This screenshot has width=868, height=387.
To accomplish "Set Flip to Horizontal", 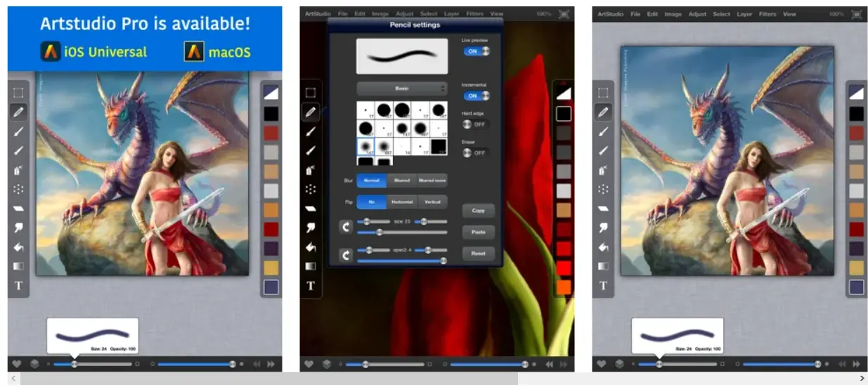I will (401, 202).
